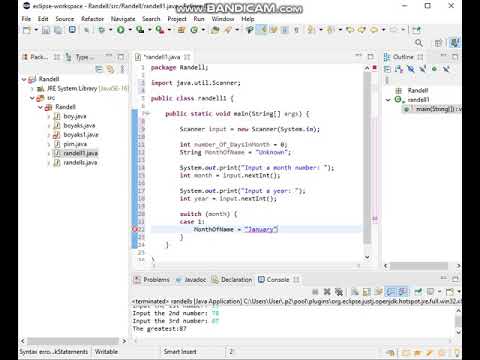Click the editor vertical scrollbar
The width and height of the screenshot is (480, 360).
pyautogui.click(x=367, y=157)
